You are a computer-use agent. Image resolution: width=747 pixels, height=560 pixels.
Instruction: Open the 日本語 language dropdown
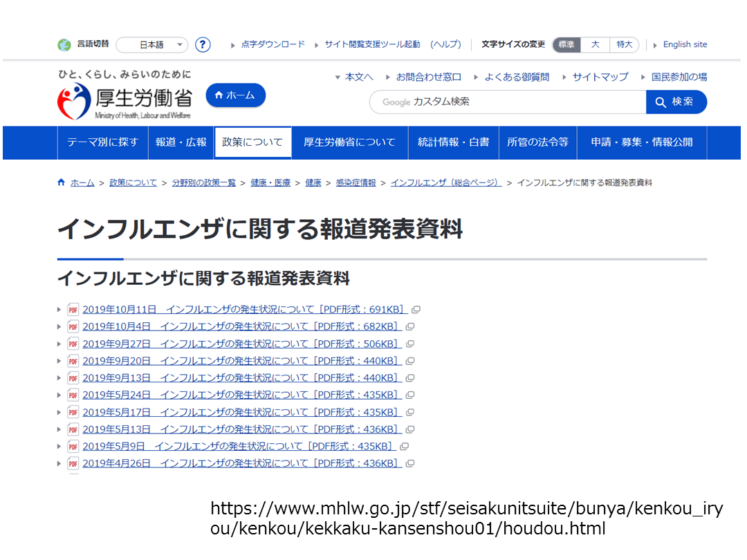[x=152, y=45]
